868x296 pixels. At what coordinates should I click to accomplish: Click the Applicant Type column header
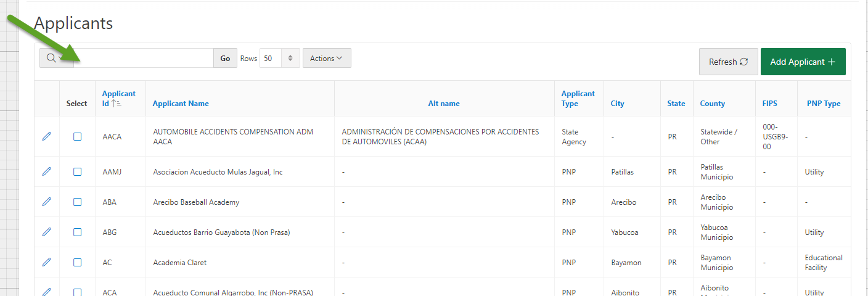[x=578, y=98]
